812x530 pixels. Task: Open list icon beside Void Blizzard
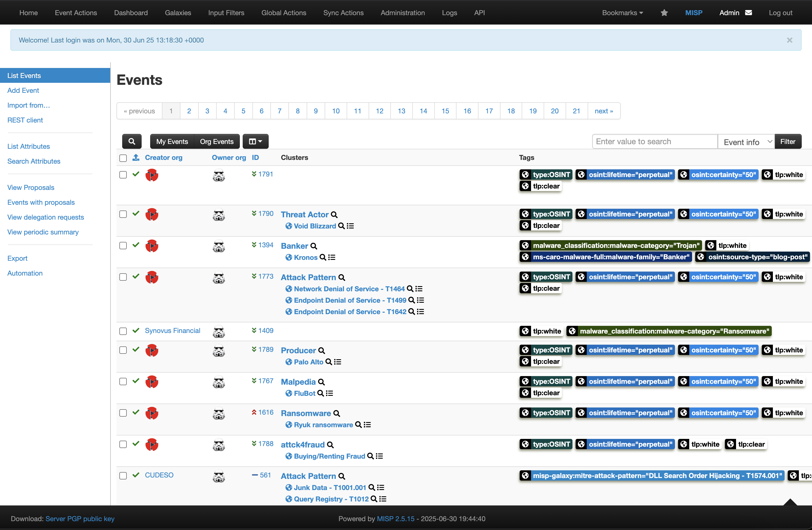(x=350, y=226)
